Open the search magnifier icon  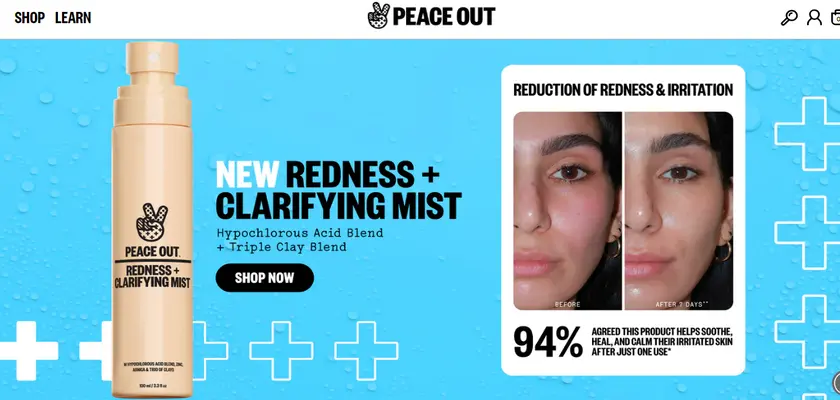[x=789, y=18]
